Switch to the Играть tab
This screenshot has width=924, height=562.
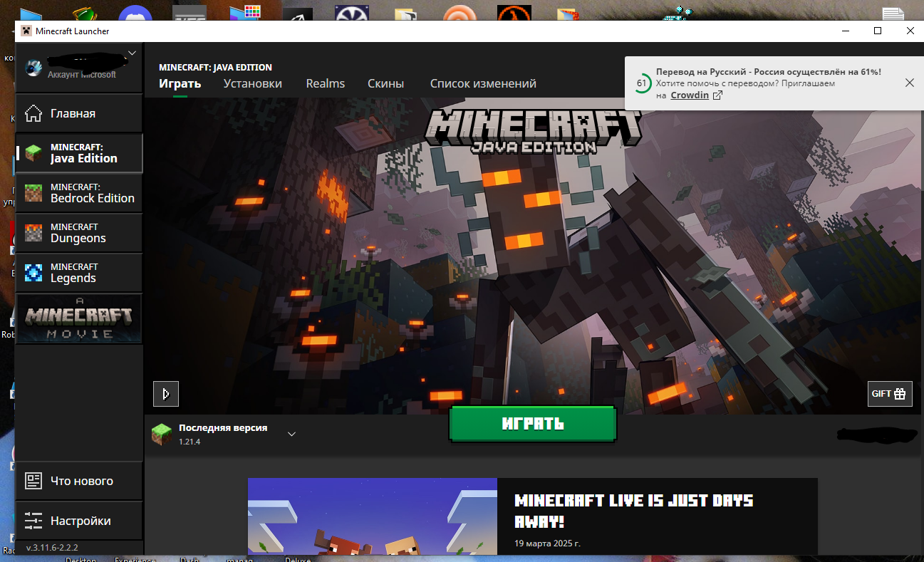coord(180,83)
